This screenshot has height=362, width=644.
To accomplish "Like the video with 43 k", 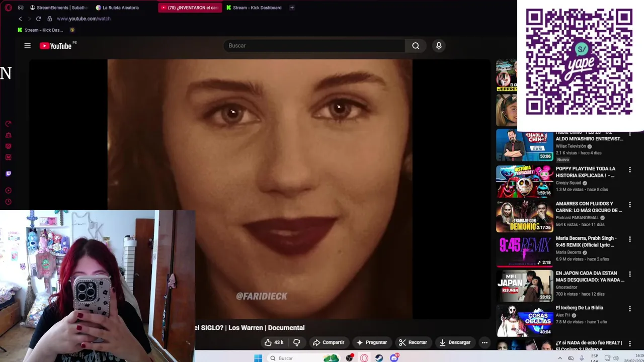I will [x=274, y=342].
